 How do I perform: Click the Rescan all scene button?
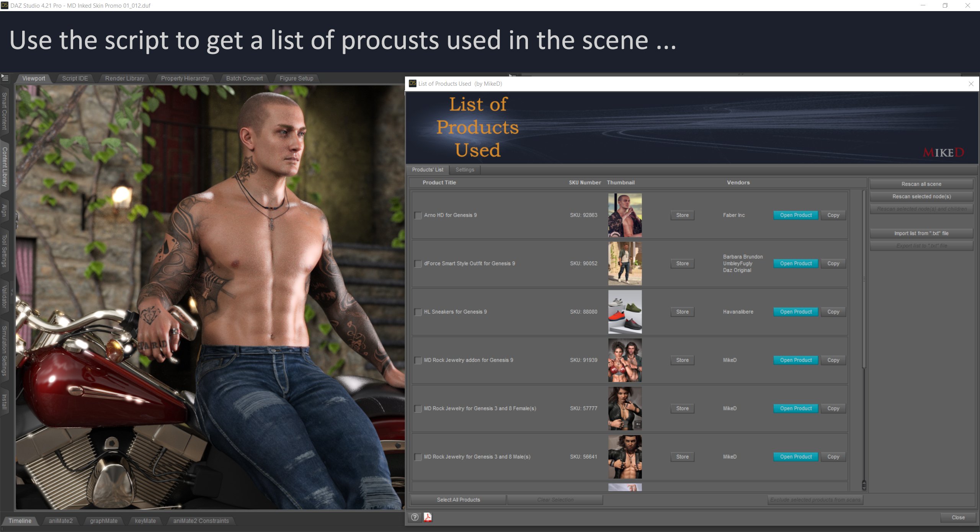tap(921, 184)
